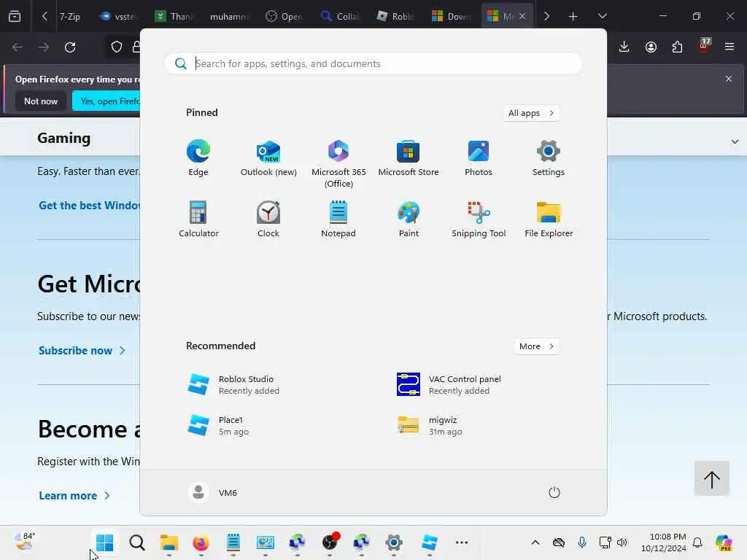Switch to the muhamm browser tab
The height and width of the screenshot is (560, 747).
click(229, 16)
